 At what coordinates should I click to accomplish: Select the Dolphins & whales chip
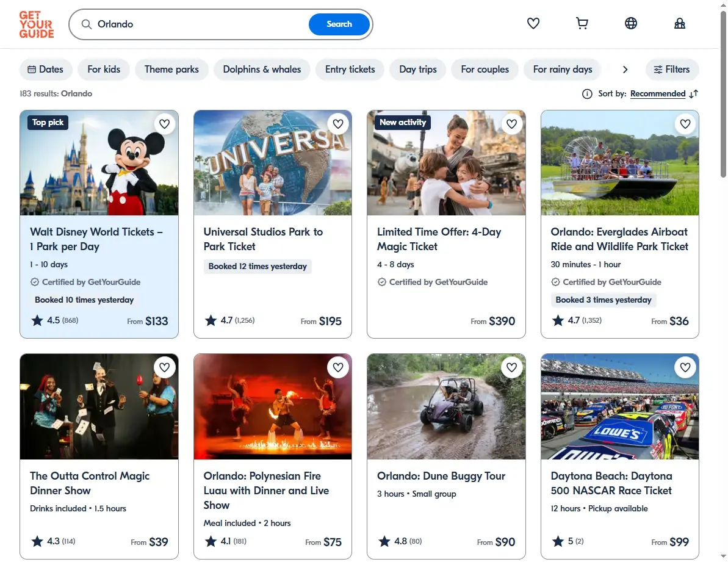[262, 70]
